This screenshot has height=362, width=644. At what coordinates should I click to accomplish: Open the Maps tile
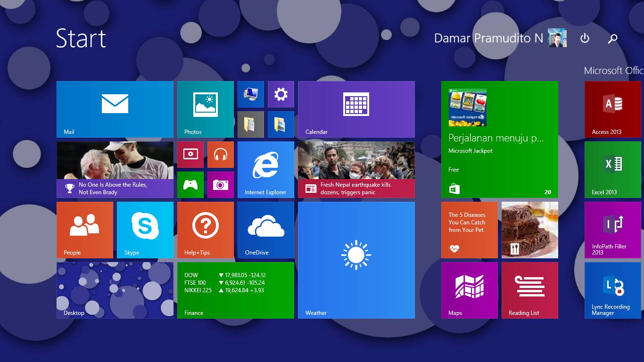point(470,290)
